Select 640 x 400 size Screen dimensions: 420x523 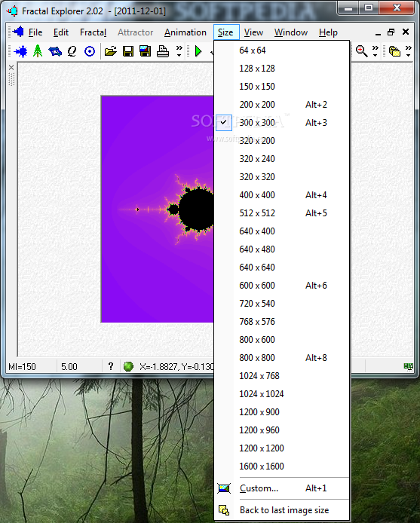[x=282, y=231]
